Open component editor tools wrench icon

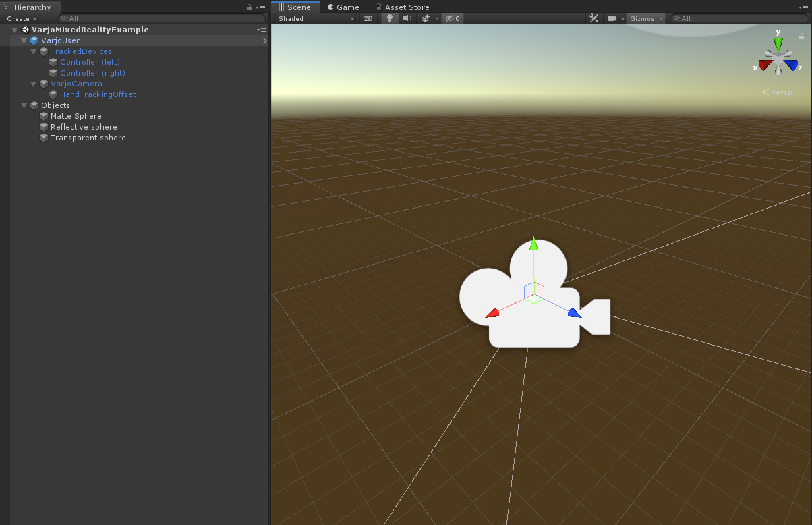[x=594, y=18]
